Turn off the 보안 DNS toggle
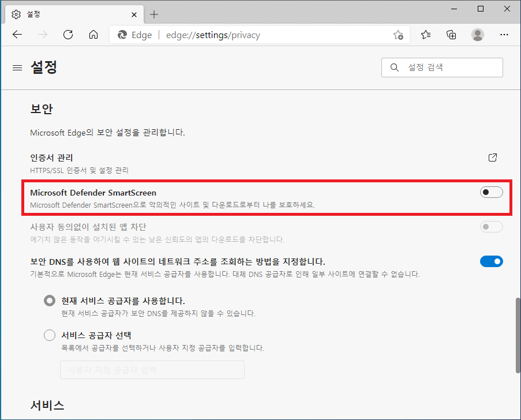 tap(492, 261)
